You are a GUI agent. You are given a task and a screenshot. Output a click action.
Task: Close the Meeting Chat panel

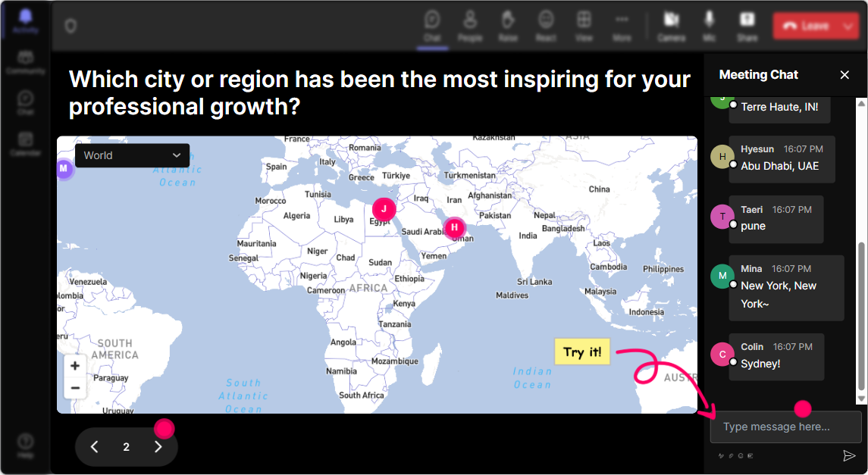point(844,75)
